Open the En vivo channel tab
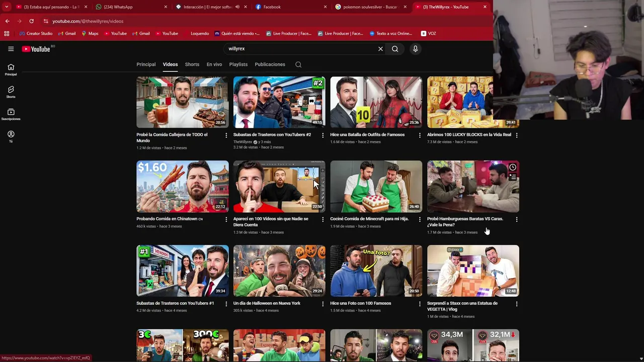The width and height of the screenshot is (644, 362). pyautogui.click(x=214, y=64)
